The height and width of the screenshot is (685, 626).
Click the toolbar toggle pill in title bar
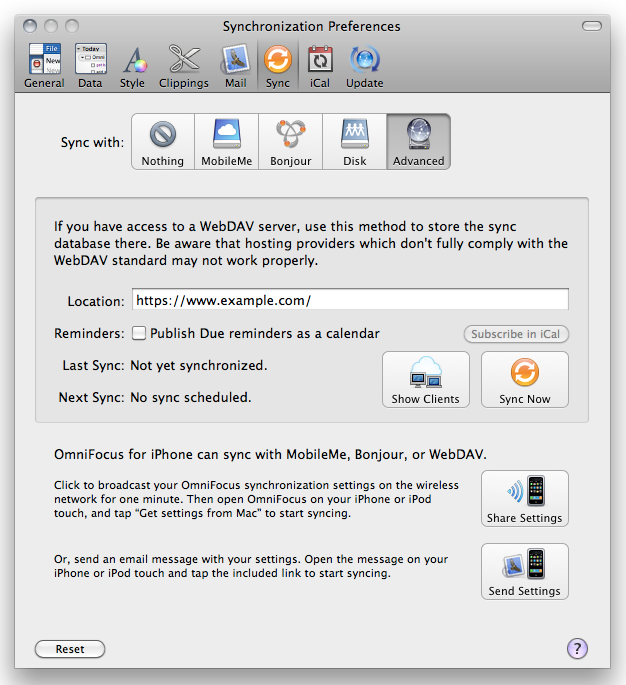(x=592, y=26)
